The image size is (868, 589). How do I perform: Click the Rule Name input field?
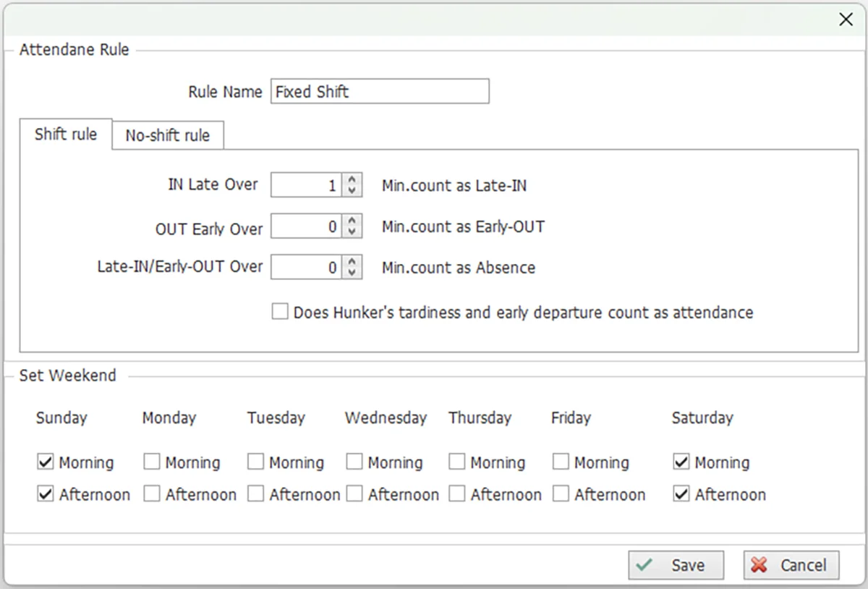coord(380,92)
